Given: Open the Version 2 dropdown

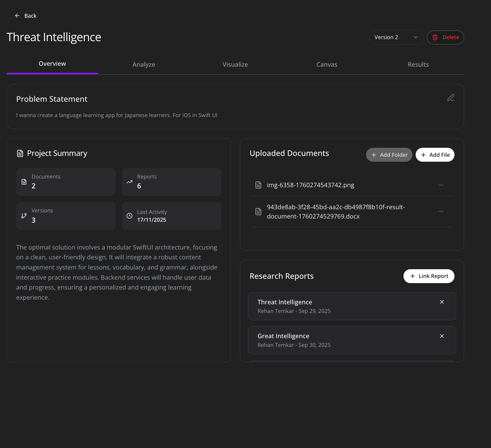Looking at the screenshot, I should point(396,37).
